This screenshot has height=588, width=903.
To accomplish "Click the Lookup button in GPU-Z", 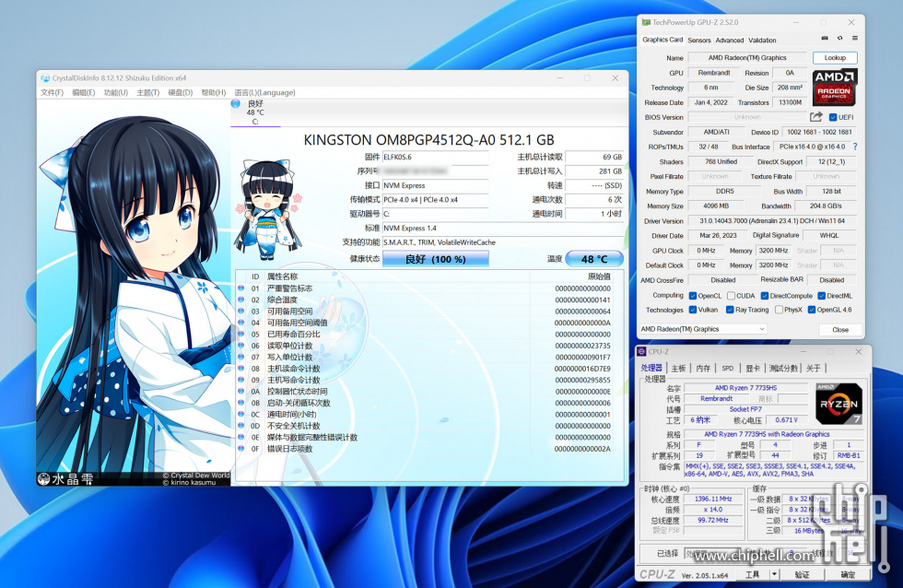I will click(835, 57).
